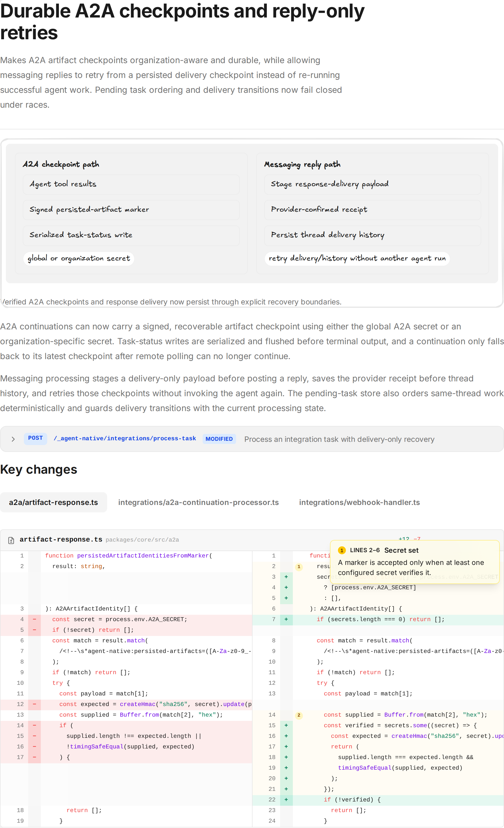Click the minus marker on removed line 4
The height and width of the screenshot is (828, 504).
click(34, 619)
